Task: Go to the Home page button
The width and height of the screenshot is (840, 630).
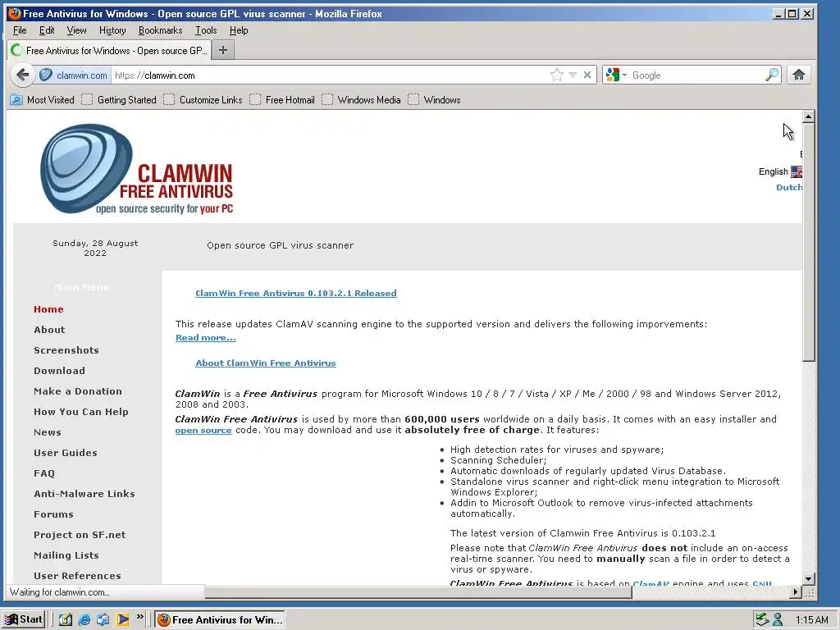Action: click(x=799, y=75)
